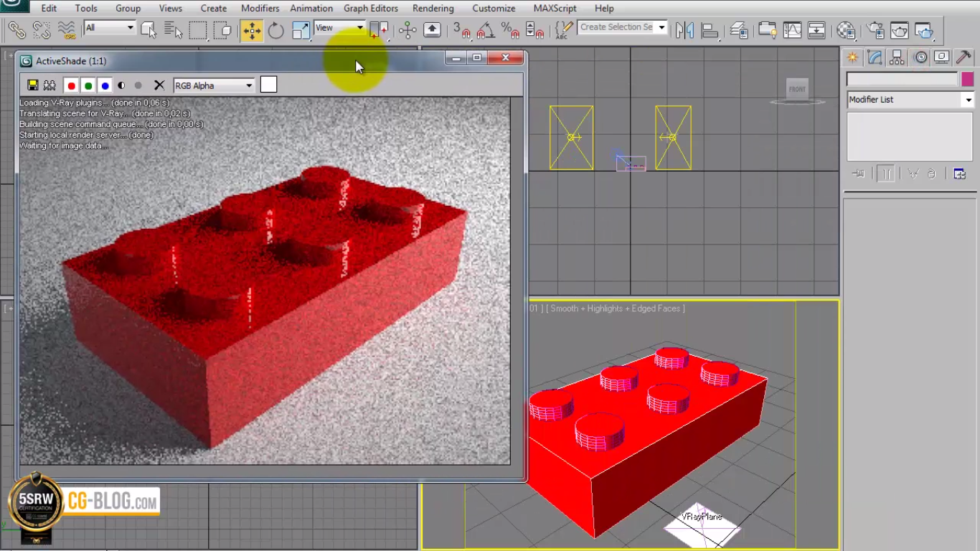Open the Help menu

[604, 9]
